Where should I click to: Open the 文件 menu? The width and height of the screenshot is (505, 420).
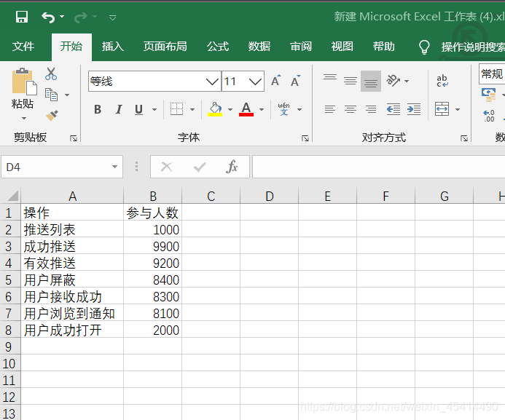[x=23, y=47]
